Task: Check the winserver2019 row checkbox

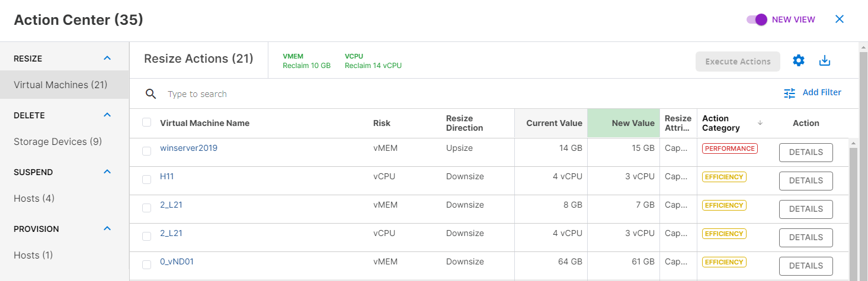Action: pyautogui.click(x=146, y=151)
